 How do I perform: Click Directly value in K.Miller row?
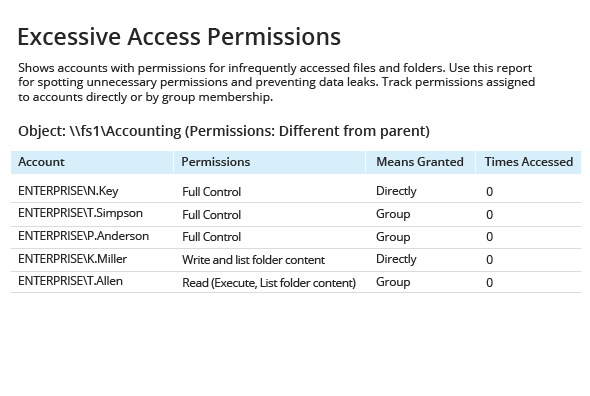(x=396, y=259)
